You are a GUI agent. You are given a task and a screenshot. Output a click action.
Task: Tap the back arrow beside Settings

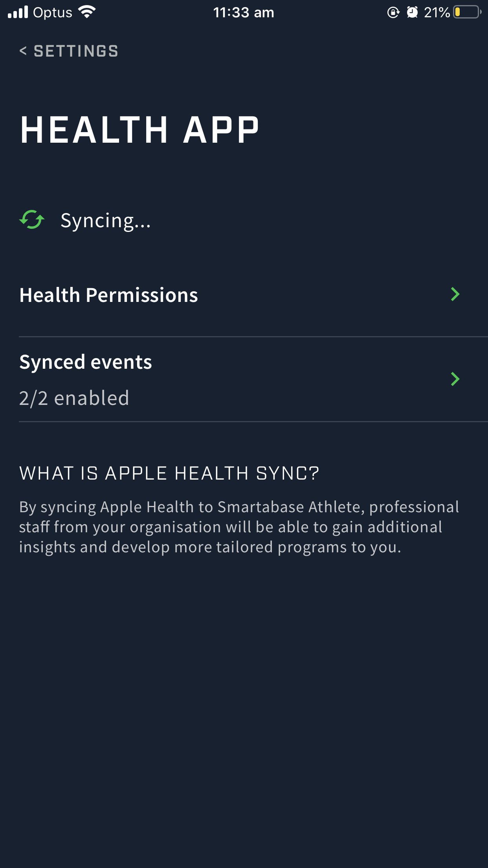tap(23, 51)
